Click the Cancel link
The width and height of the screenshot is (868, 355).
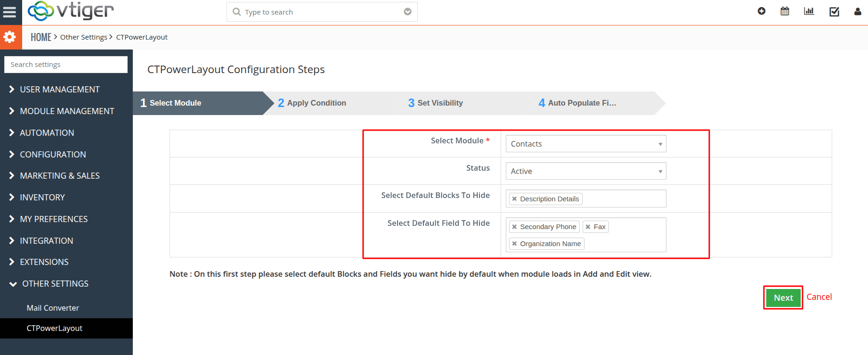[819, 297]
